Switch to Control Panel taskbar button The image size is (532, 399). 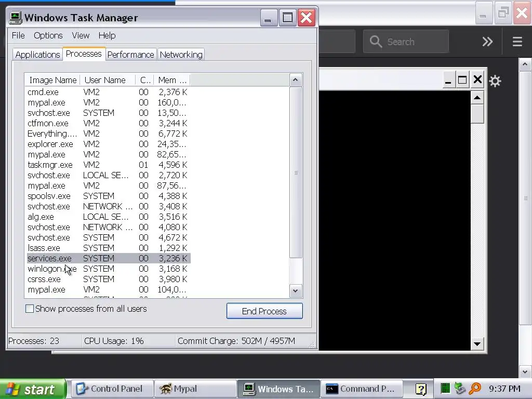click(x=112, y=389)
